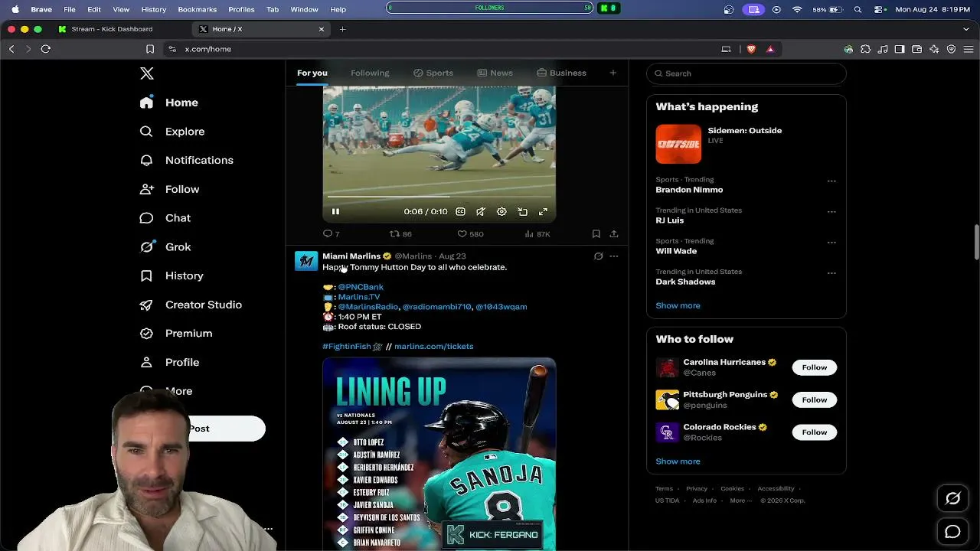Ask Grok about the Miami Marlins post
Image resolution: width=980 pixels, height=551 pixels.
click(599, 256)
